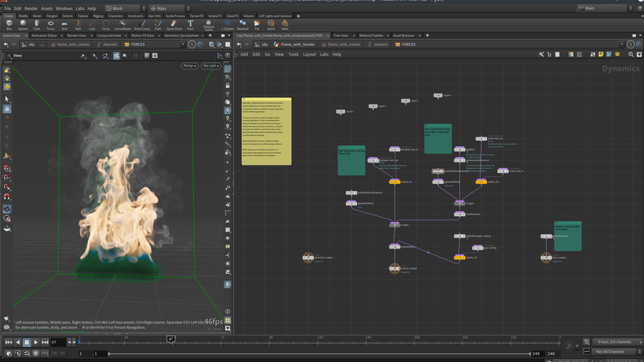Viewport: 644px width, 362px height.
Task: Switch to the Material Palette tab
Action: tap(371, 36)
